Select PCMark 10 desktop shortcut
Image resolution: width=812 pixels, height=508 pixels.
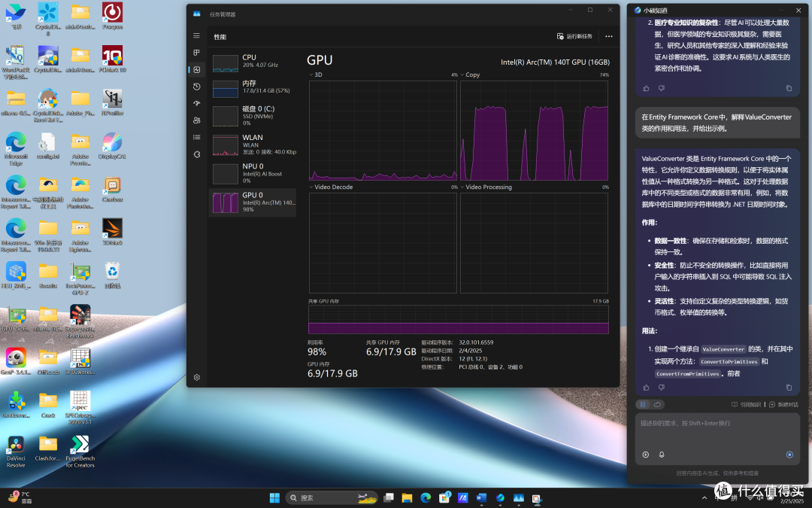[x=112, y=59]
